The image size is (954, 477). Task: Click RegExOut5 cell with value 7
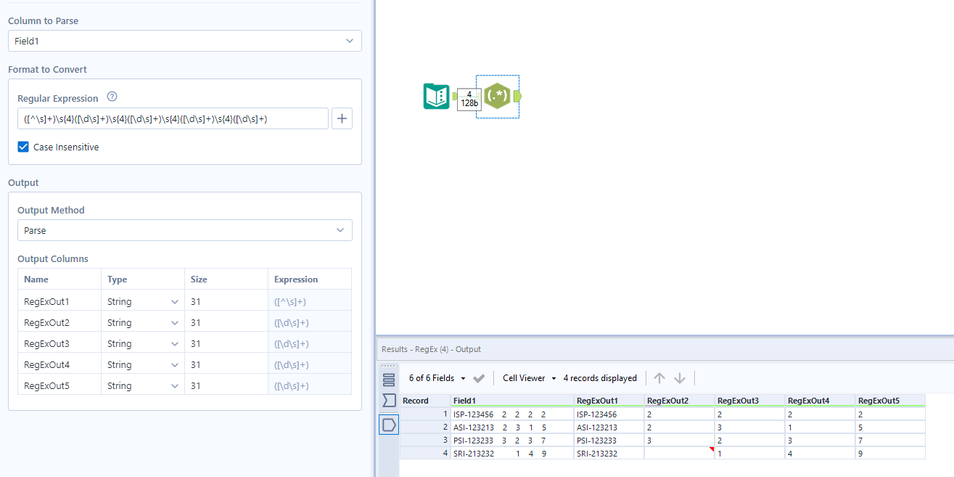(890, 440)
